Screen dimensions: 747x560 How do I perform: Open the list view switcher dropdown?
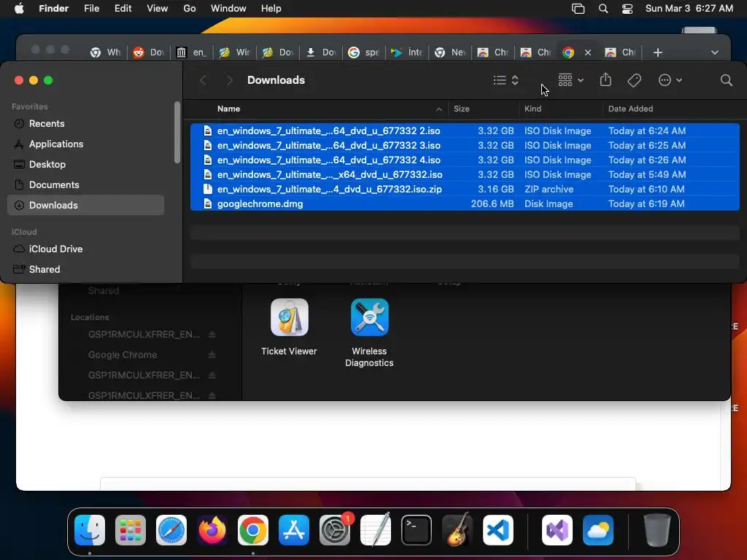pyautogui.click(x=506, y=80)
